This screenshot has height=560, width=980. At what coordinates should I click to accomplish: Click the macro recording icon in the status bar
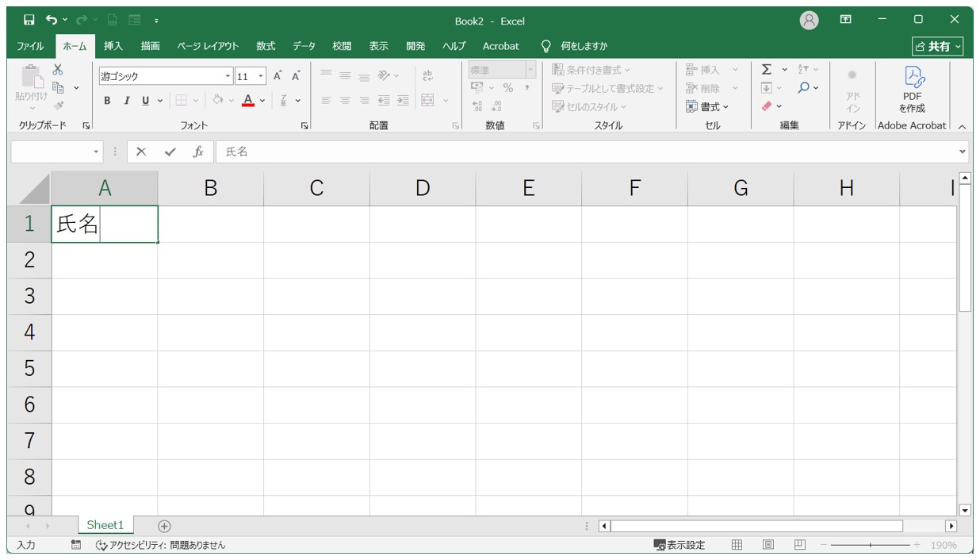point(76,545)
